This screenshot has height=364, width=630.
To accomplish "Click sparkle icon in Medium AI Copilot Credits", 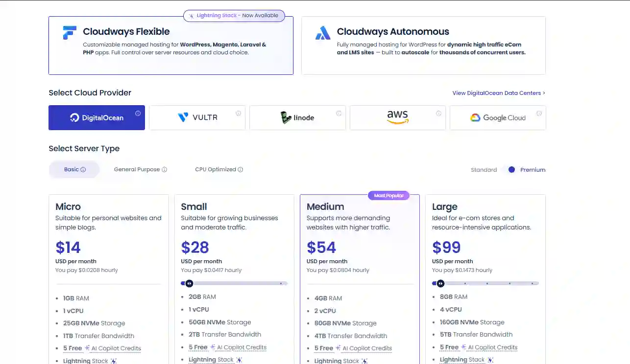I will 339,348.
